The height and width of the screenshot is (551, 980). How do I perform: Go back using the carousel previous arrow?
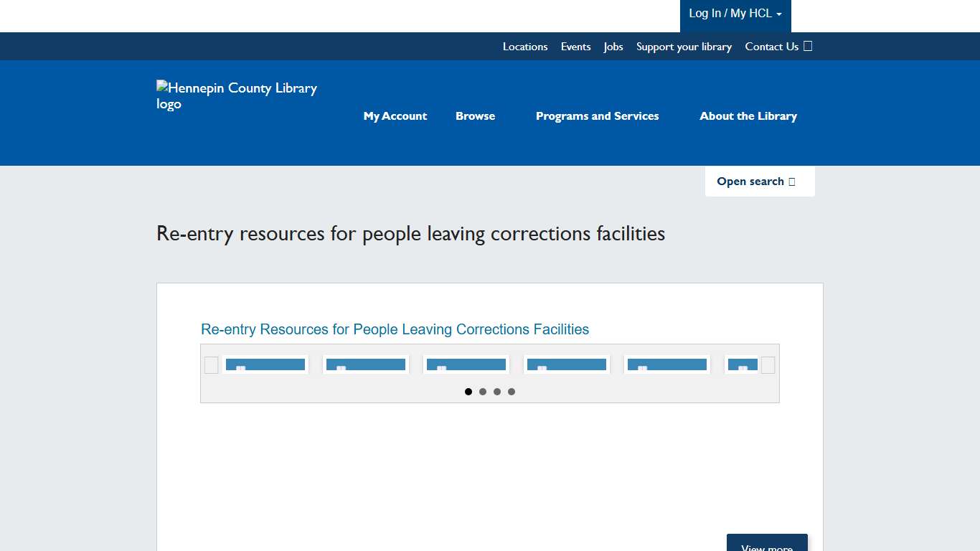pyautogui.click(x=211, y=365)
